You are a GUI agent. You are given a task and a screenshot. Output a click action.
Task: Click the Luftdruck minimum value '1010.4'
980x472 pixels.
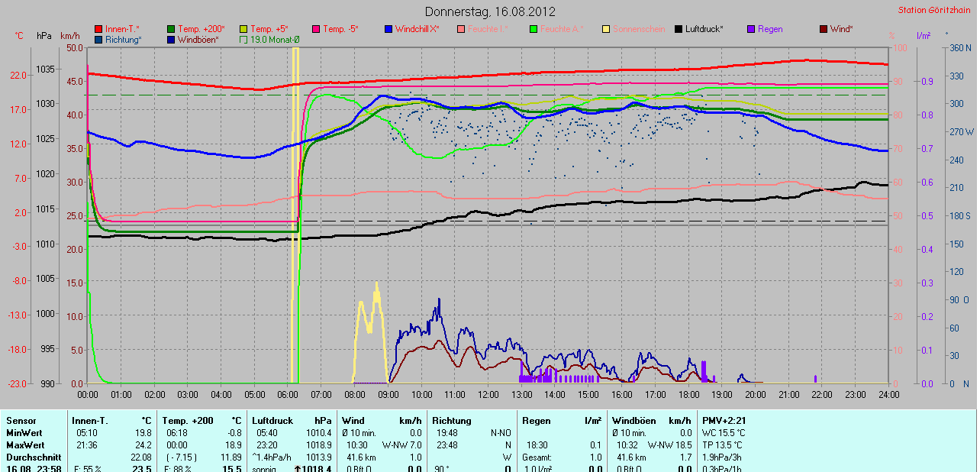pyautogui.click(x=318, y=433)
